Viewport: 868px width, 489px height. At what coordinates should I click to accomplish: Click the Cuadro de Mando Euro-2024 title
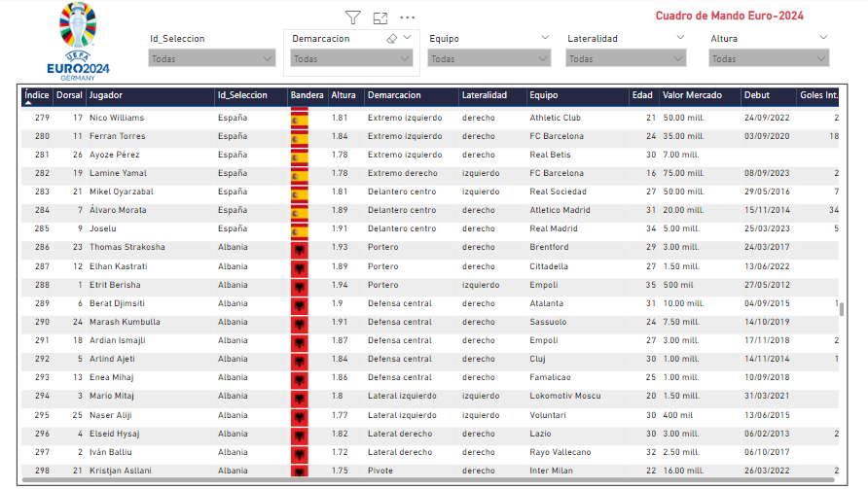click(x=730, y=16)
